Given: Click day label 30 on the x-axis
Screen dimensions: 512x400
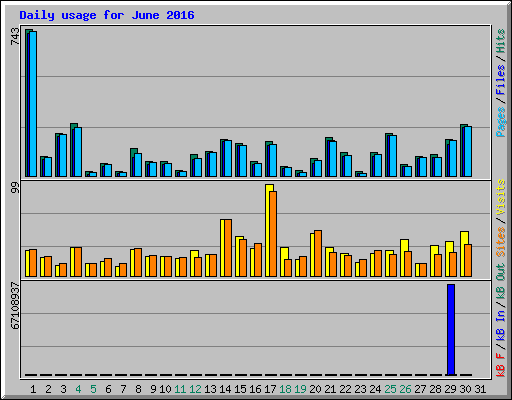Looking at the screenshot, I should (x=465, y=389).
